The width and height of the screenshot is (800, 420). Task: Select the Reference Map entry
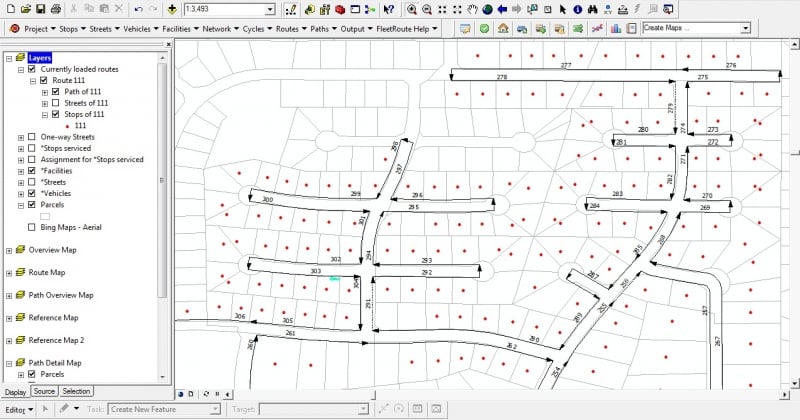coord(53,317)
